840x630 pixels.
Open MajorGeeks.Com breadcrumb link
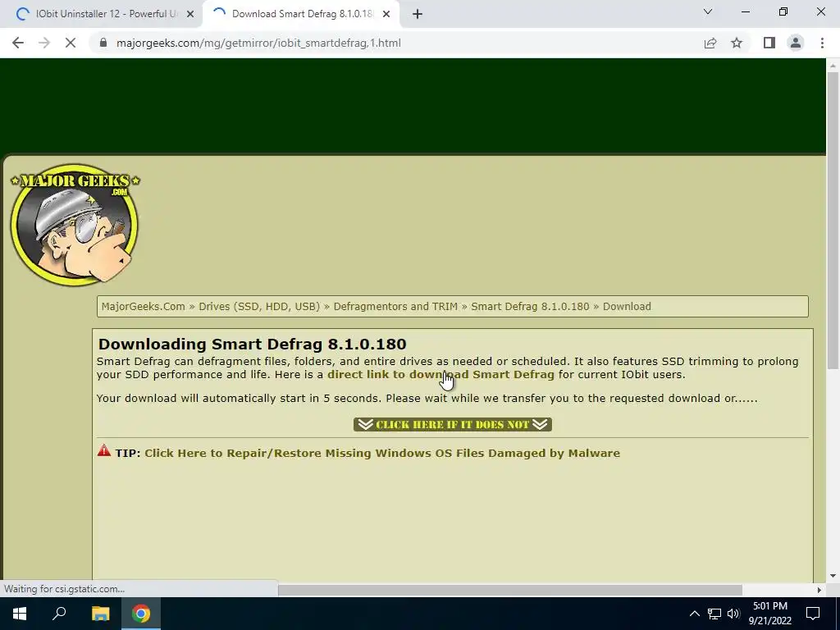tap(143, 307)
